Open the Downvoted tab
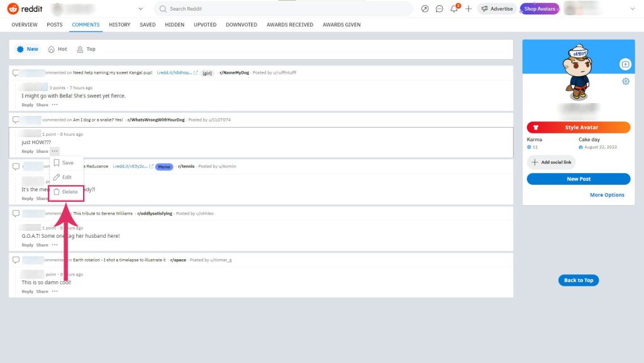 point(241,25)
